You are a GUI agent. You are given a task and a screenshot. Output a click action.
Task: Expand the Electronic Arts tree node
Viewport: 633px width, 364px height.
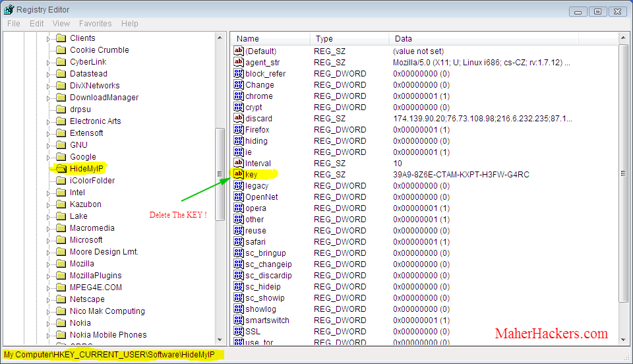48,122
